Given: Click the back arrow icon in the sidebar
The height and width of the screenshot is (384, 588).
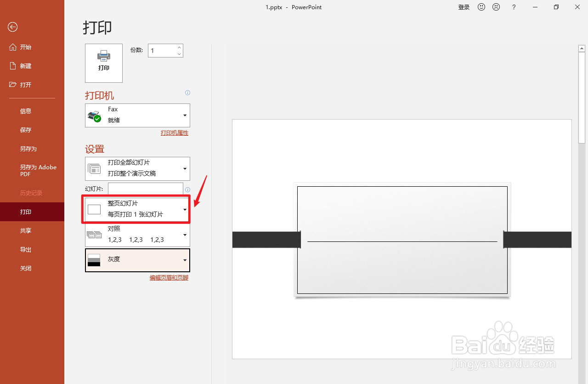Looking at the screenshot, I should click(x=13, y=27).
